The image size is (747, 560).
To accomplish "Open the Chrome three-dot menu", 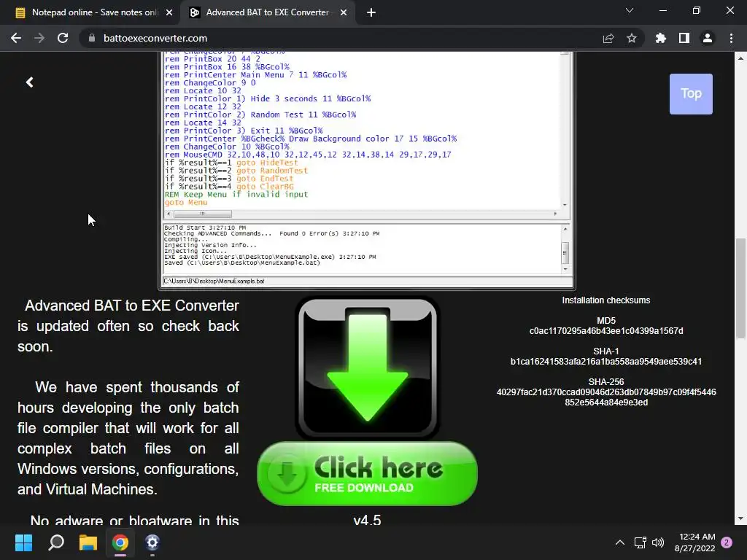I will [x=731, y=38].
